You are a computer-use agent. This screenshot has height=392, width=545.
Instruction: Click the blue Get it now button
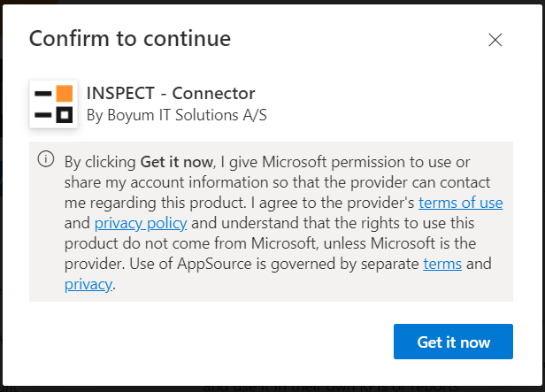[453, 342]
